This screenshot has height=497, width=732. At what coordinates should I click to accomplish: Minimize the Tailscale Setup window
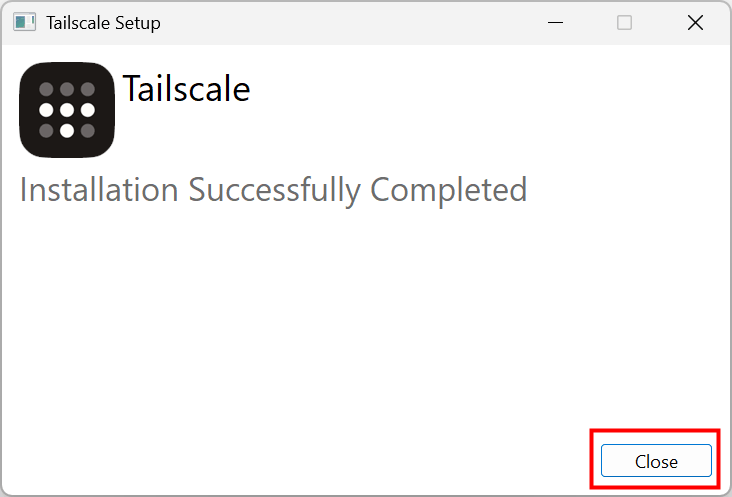tap(554, 22)
